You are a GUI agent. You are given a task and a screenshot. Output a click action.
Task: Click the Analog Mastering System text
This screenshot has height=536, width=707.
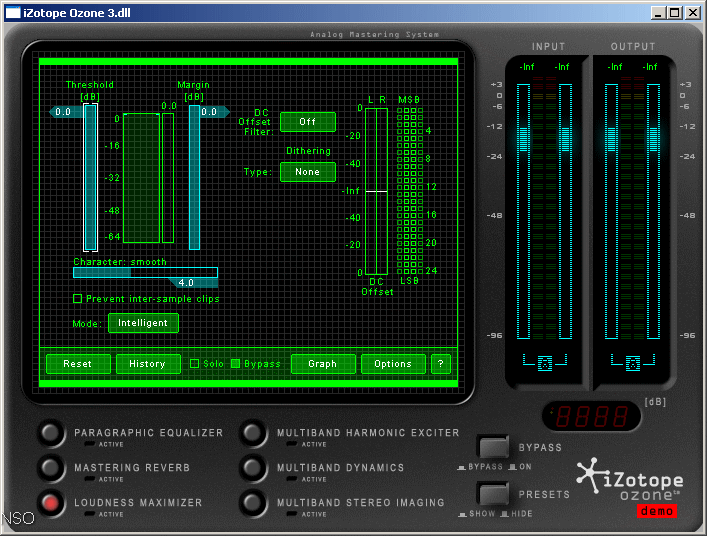pos(374,34)
